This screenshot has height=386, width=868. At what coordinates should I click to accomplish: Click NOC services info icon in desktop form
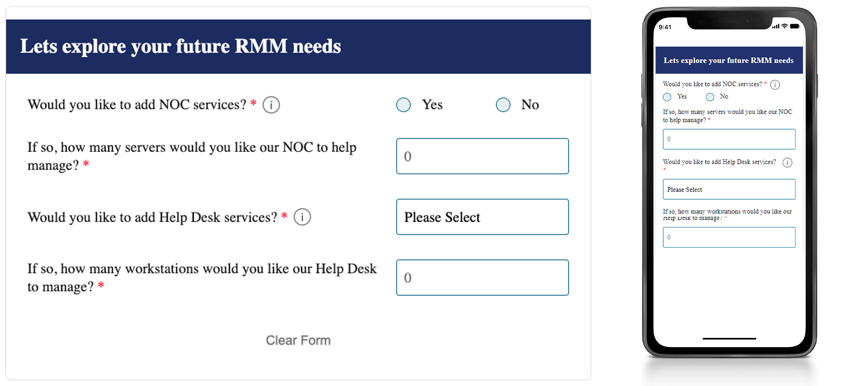click(271, 105)
